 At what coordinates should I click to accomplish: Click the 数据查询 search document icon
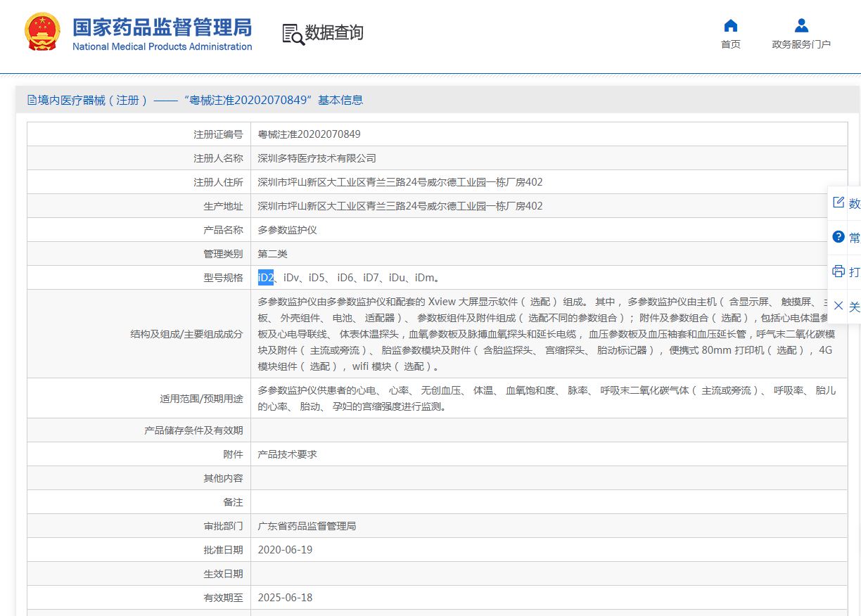pos(293,34)
